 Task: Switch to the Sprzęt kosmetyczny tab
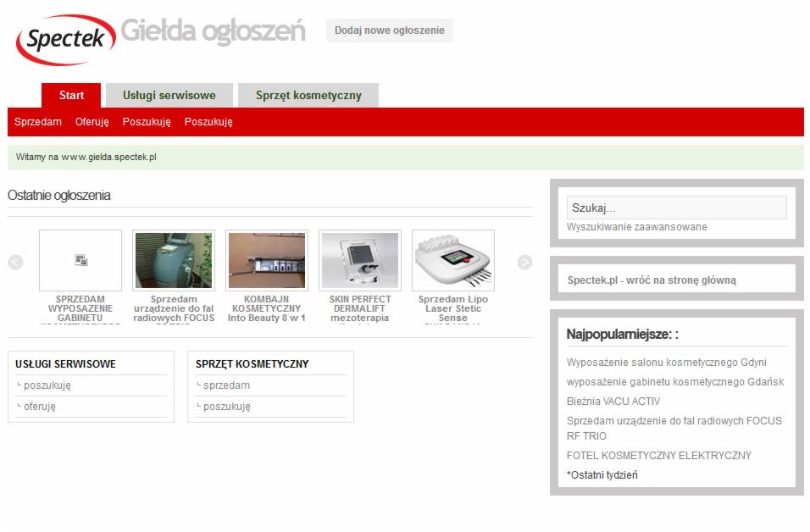tap(308, 96)
